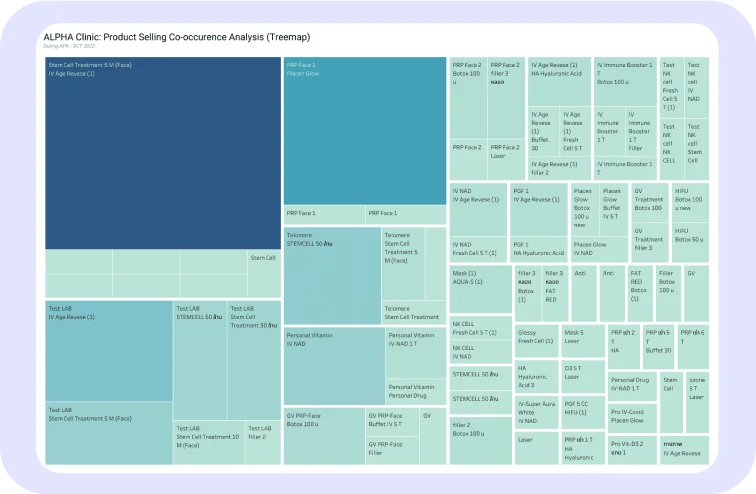This screenshot has width=756, height=494.
Task: Click IV Immune Booster 1 T Botox 100 u cell
Action: [625, 81]
